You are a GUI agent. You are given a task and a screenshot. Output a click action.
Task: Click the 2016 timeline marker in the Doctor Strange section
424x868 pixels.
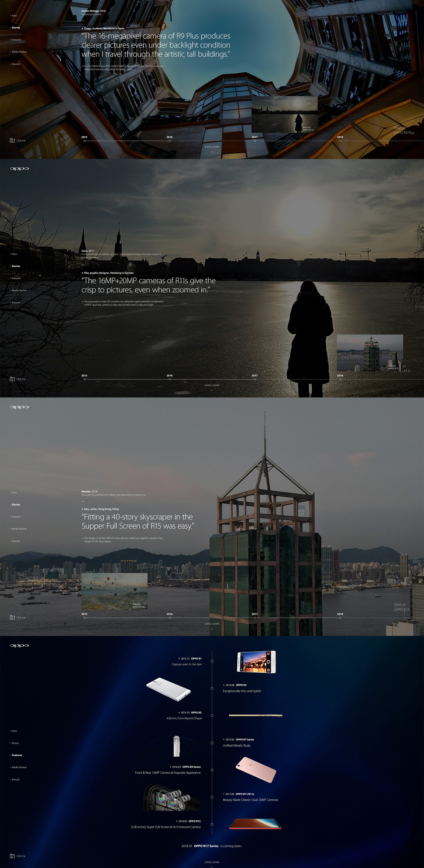tap(170, 141)
